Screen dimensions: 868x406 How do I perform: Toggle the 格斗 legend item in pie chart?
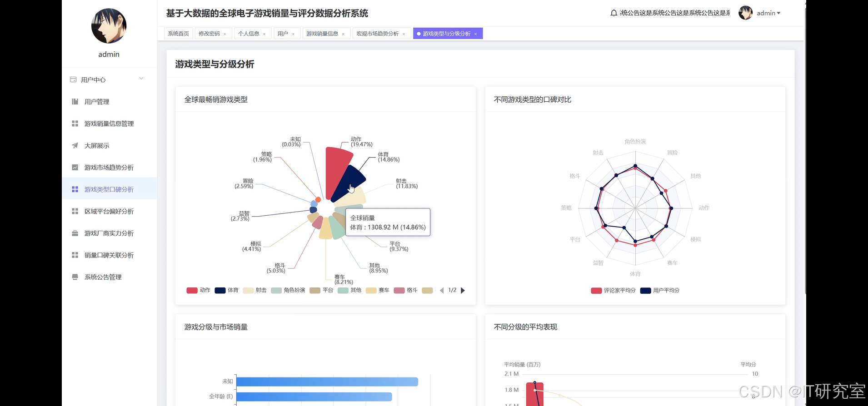point(406,290)
